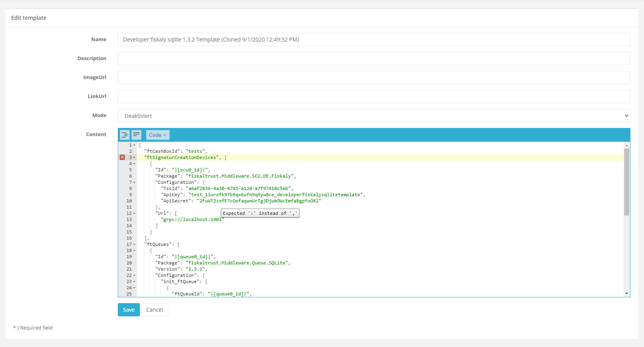The image size is (644, 347).
Task: Click the "tests" value on line 2
Action: coord(195,151)
